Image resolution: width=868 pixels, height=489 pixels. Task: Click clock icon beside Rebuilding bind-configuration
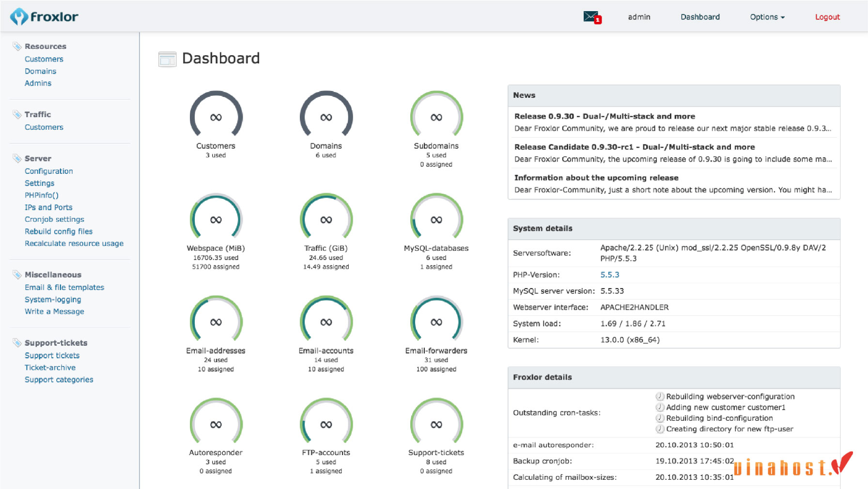[x=660, y=418]
